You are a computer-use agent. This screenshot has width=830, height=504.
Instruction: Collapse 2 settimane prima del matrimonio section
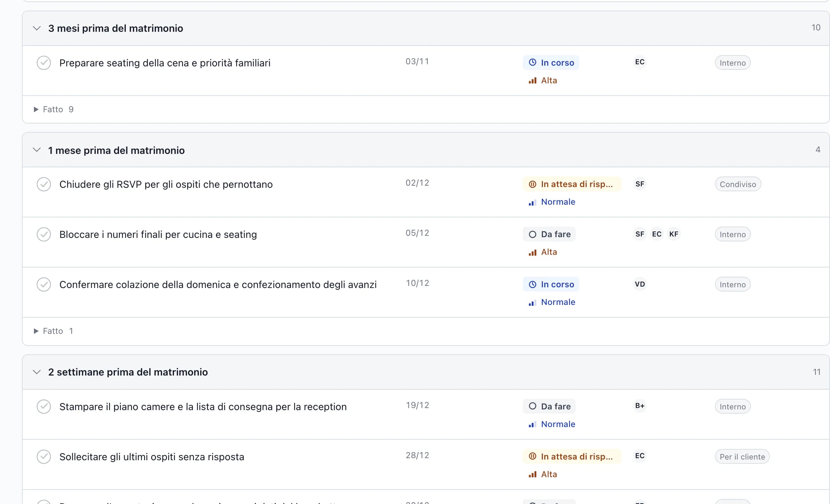tap(37, 372)
